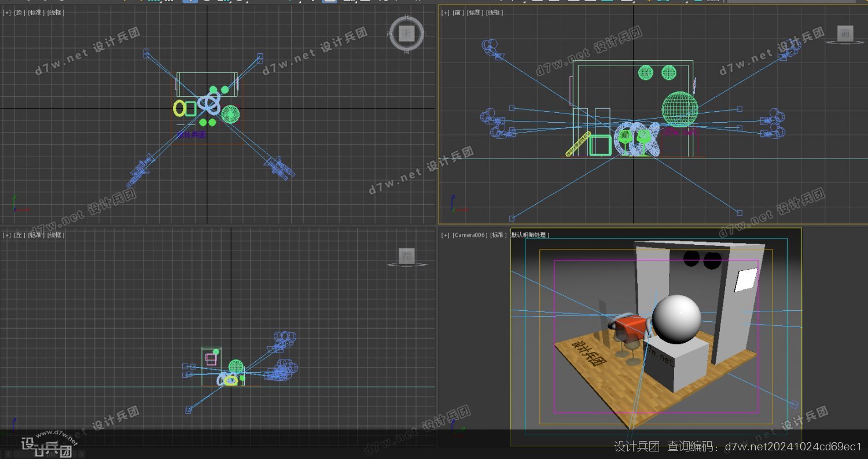Select the right black circle on back wall
Screen dimensions: 868x459
tap(713, 261)
